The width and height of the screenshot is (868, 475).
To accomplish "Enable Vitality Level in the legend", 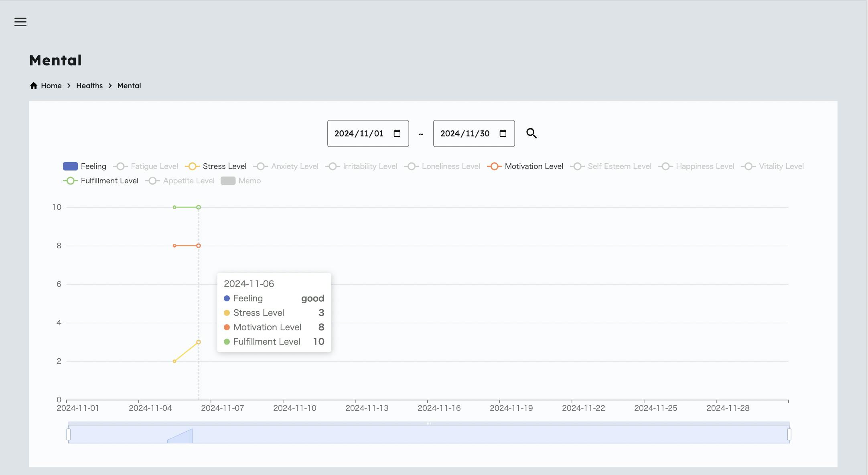I will pos(781,166).
